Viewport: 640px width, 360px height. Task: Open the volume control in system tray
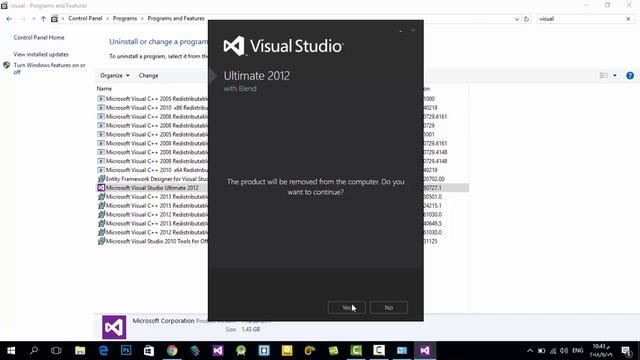[564, 351]
